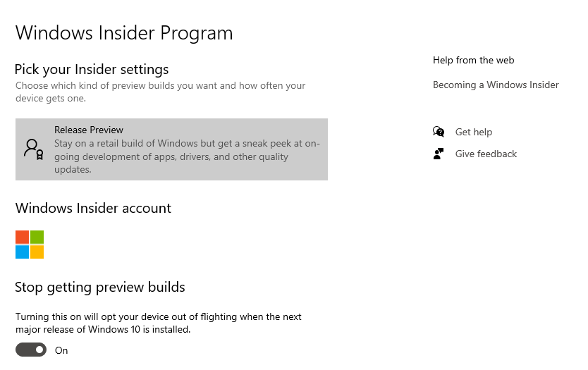Click the Pick your Insider settings heading

click(x=92, y=69)
